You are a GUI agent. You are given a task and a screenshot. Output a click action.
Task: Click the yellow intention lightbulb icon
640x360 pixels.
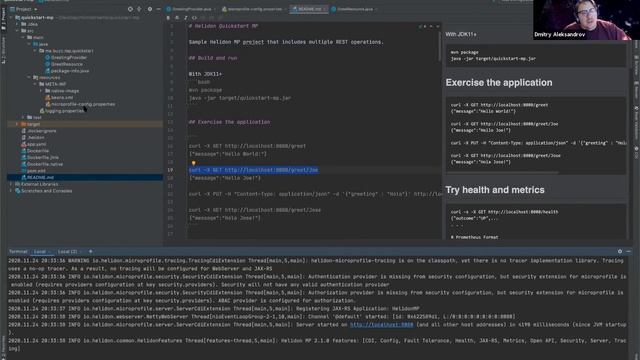[193, 163]
